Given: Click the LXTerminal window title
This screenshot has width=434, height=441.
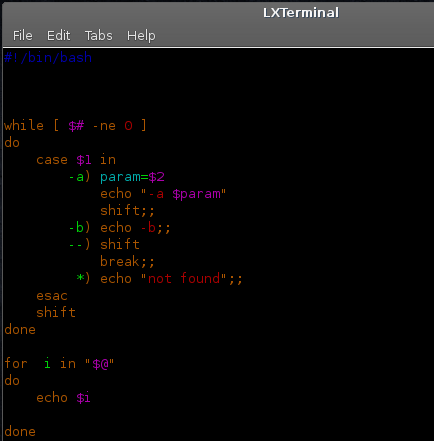Looking at the screenshot, I should pyautogui.click(x=301, y=13).
